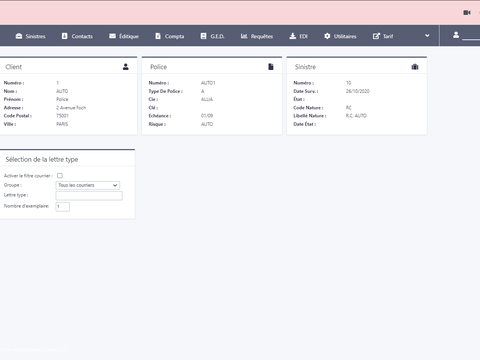Click the Éditique envelope icon

click(112, 36)
